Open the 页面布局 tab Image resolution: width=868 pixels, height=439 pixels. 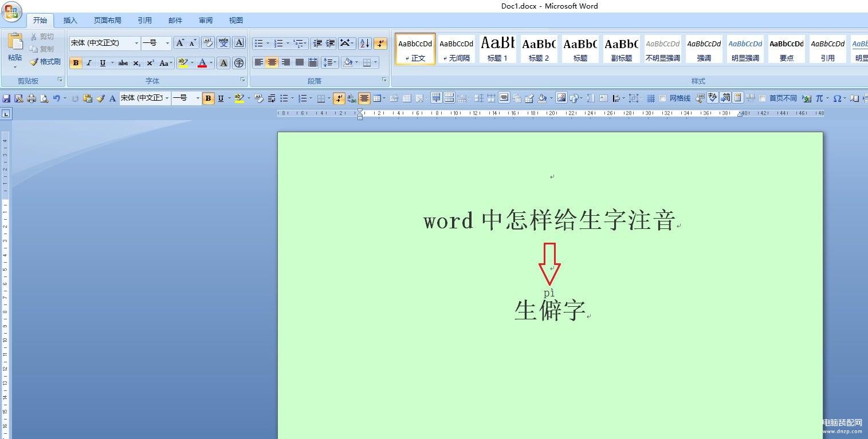coord(108,21)
